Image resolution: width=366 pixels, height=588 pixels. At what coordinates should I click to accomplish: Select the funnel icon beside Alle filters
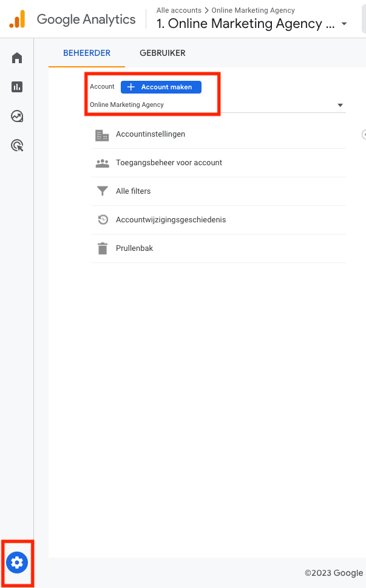click(102, 191)
